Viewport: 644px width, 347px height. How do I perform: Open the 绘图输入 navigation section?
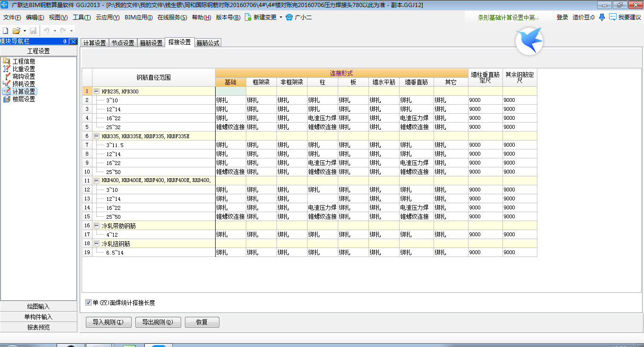[38, 306]
